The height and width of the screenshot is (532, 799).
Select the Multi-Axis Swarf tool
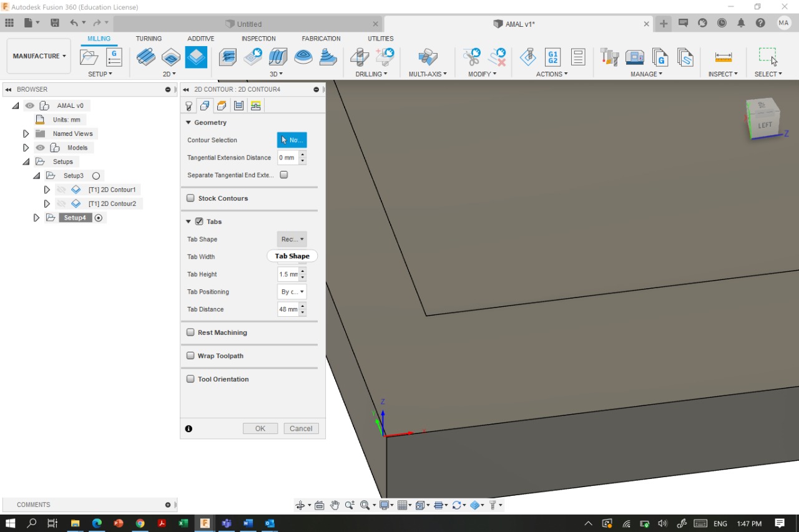tap(428, 57)
